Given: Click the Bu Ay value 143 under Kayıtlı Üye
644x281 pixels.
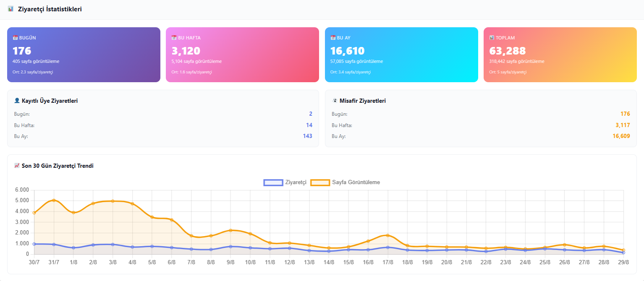Looking at the screenshot, I should click(308, 136).
